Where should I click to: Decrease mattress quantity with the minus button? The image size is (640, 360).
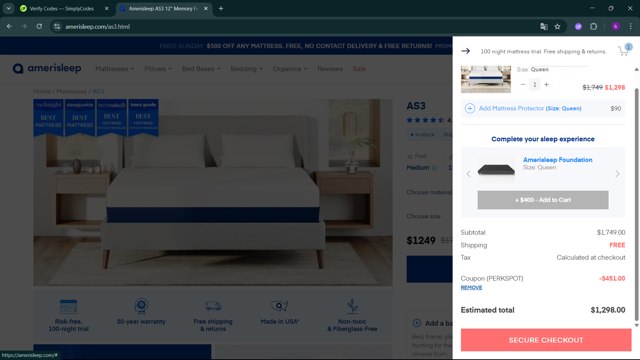click(x=523, y=84)
